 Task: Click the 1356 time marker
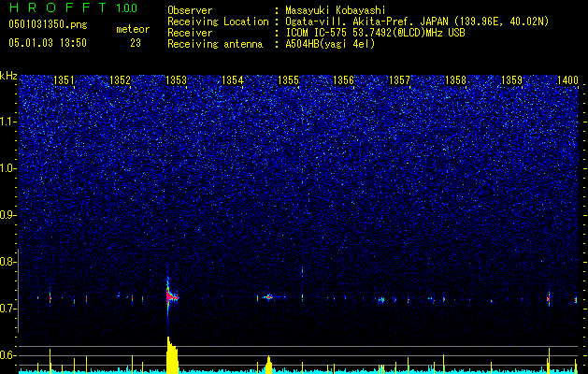(x=343, y=80)
